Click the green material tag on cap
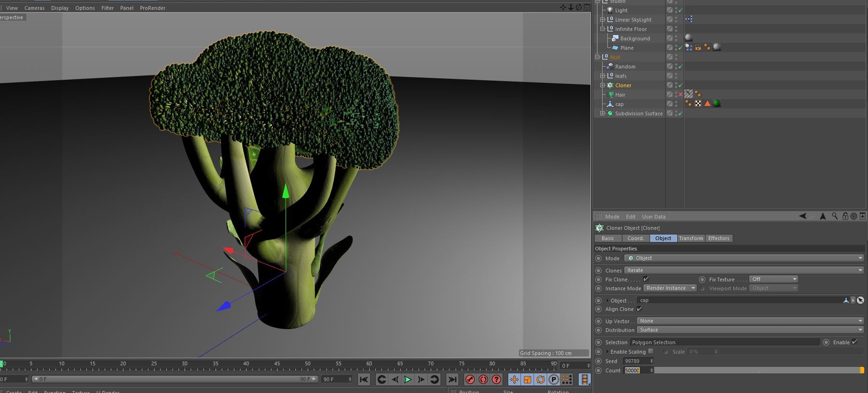868x393 pixels. [717, 104]
